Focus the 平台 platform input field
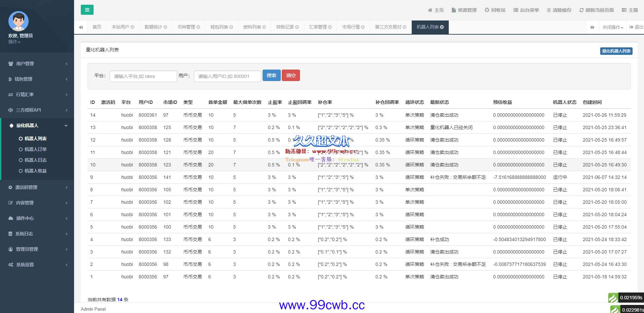This screenshot has width=644, height=313. (143, 76)
